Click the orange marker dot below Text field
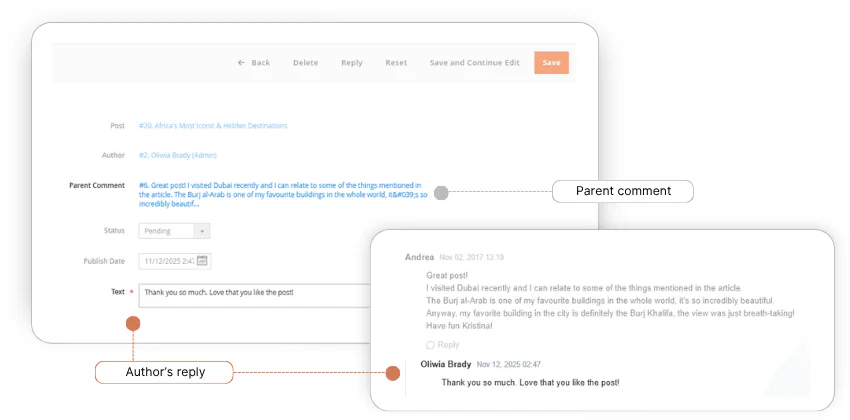The width and height of the screenshot is (850, 420). (133, 323)
